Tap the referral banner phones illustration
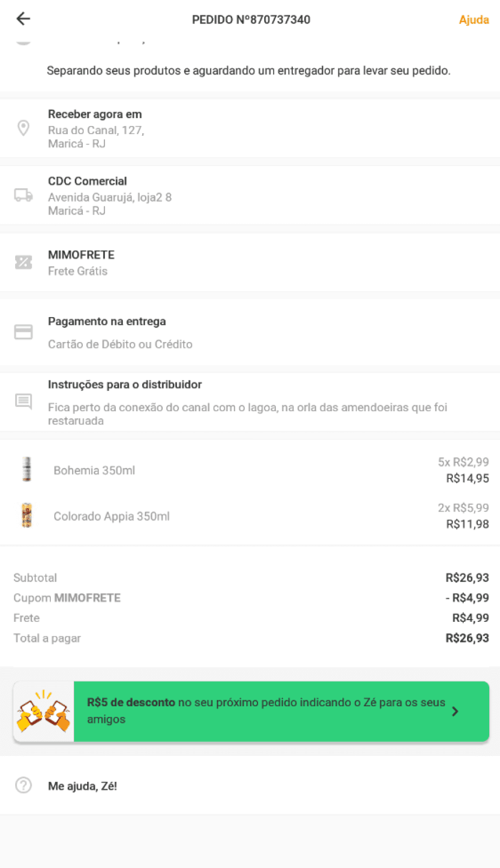Screen dimensions: 500x868 [44, 711]
